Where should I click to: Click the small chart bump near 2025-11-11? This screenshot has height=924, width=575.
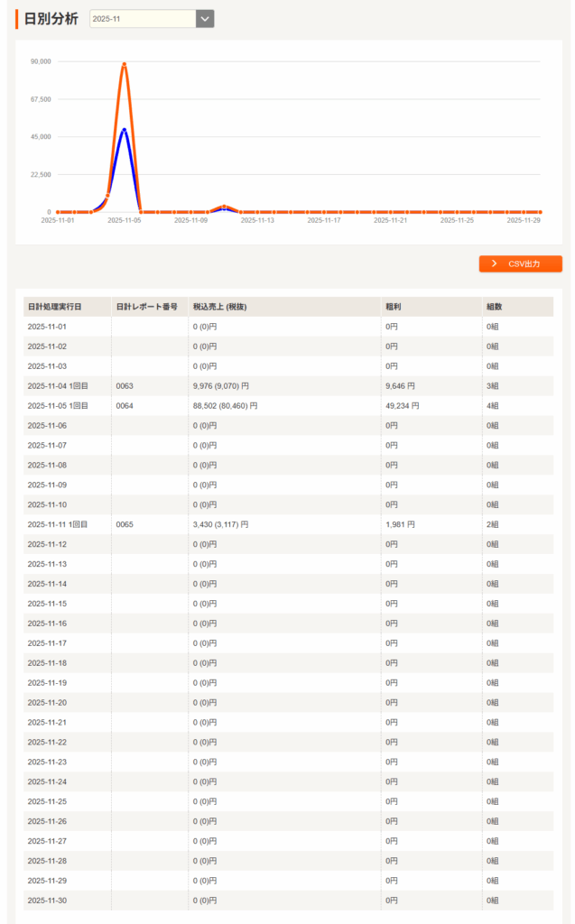click(x=224, y=208)
